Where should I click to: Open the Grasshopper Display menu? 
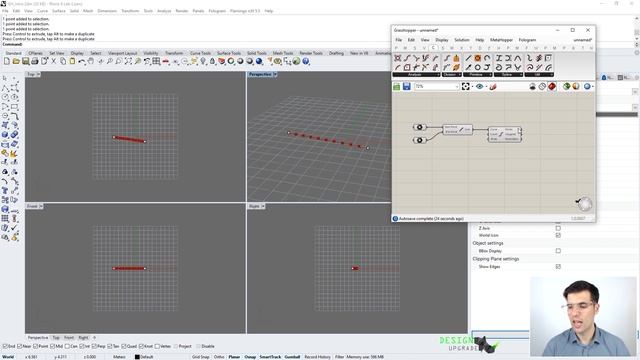pos(442,40)
